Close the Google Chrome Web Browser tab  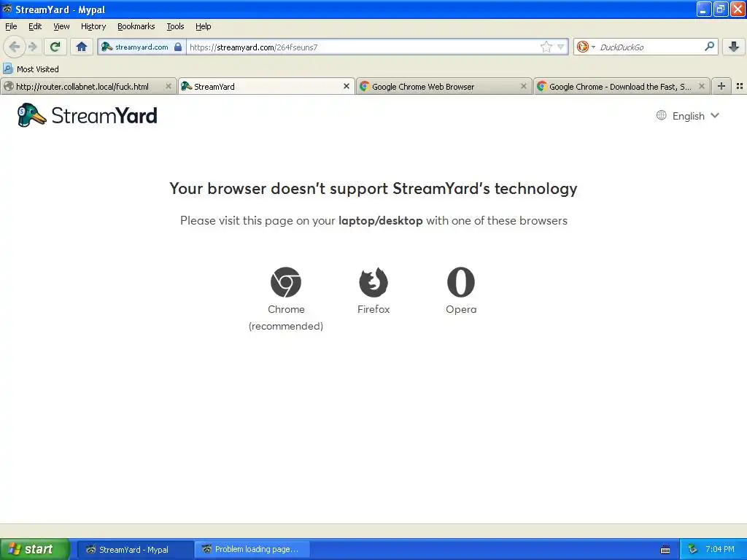pyautogui.click(x=524, y=86)
